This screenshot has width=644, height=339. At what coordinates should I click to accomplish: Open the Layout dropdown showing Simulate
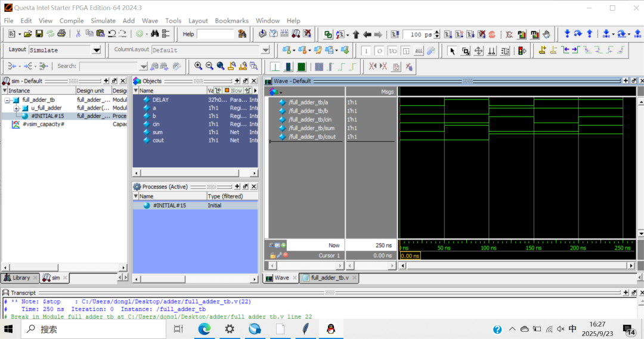pyautogui.click(x=96, y=50)
